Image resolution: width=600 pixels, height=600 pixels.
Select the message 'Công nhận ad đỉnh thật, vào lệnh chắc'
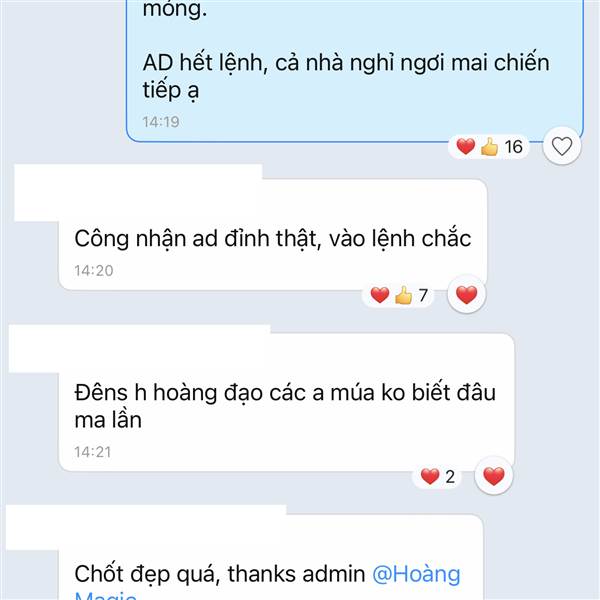coord(272,238)
